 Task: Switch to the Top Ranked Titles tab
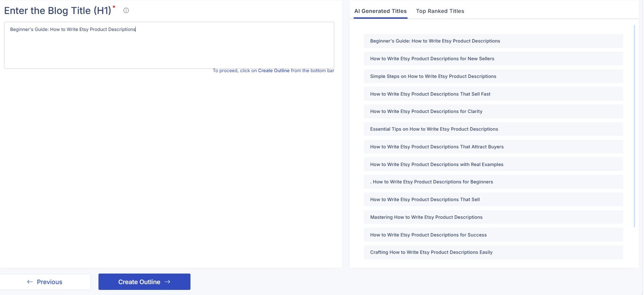pyautogui.click(x=440, y=11)
